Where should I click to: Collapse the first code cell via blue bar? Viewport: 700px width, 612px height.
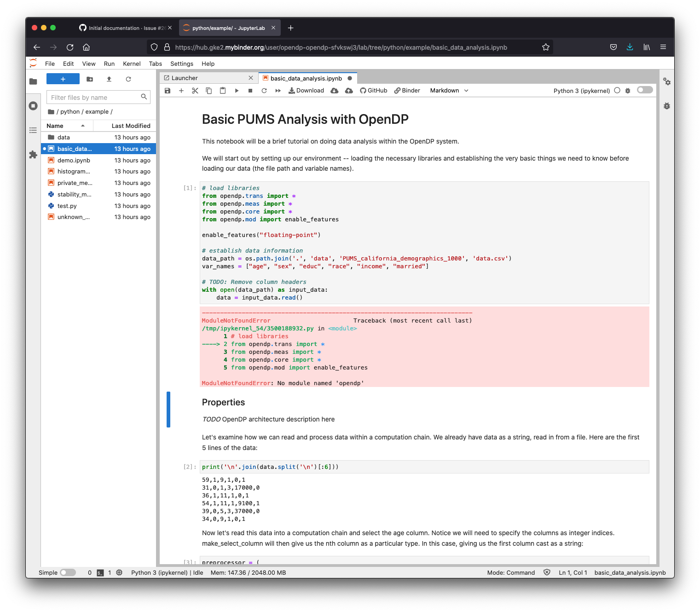[x=168, y=410]
